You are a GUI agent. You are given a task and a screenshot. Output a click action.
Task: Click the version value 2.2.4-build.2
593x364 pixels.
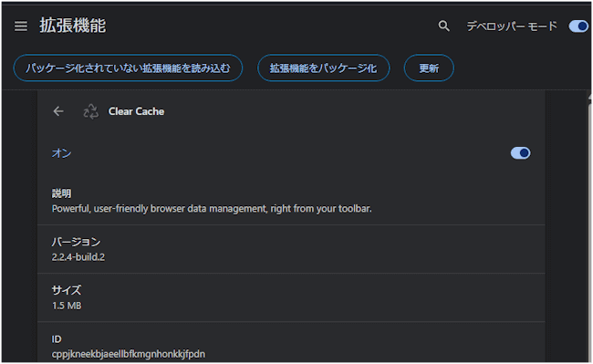pos(78,257)
